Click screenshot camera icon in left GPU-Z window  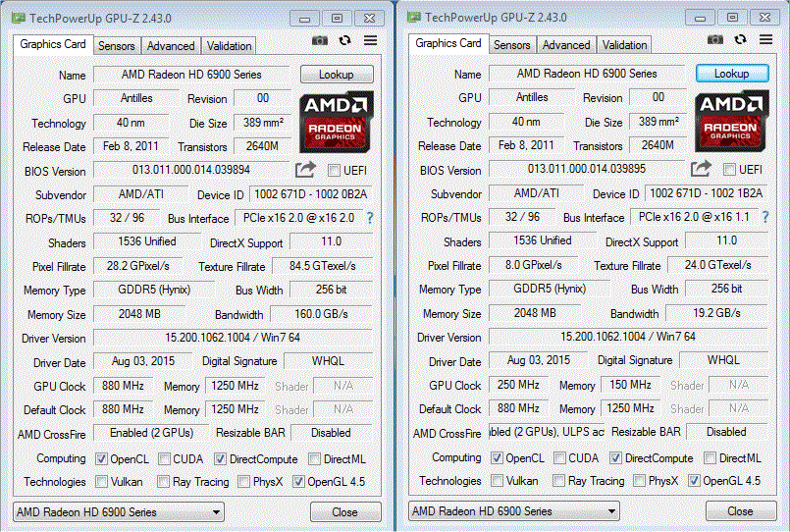tap(319, 40)
